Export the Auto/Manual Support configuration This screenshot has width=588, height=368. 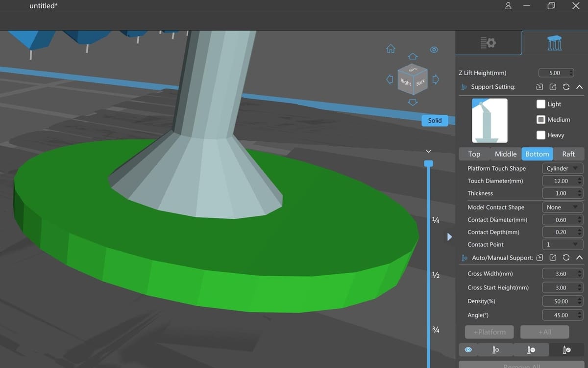pos(553,258)
